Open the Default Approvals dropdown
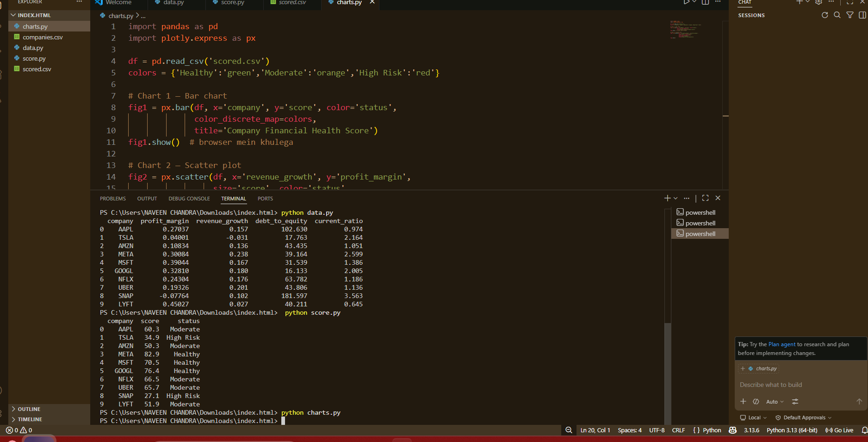The height and width of the screenshot is (442, 868). [x=804, y=417]
